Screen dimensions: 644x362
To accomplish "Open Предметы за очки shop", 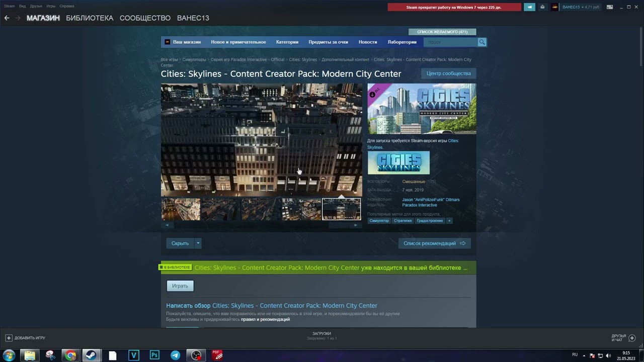I will point(328,42).
